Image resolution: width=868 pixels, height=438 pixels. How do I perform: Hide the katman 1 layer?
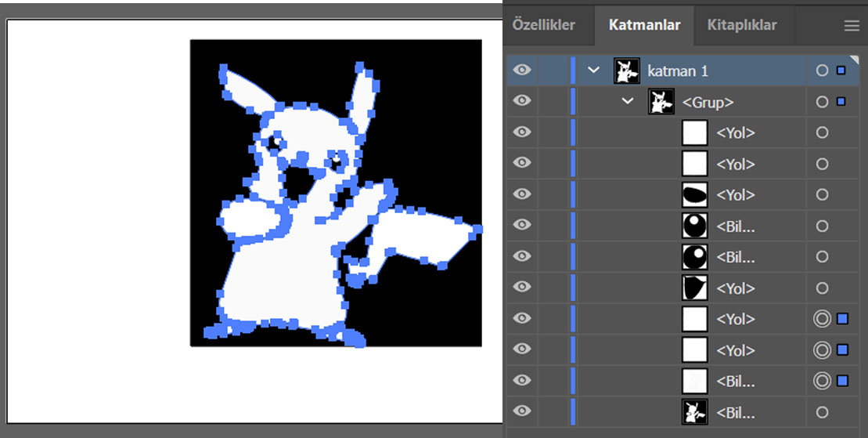tap(522, 70)
